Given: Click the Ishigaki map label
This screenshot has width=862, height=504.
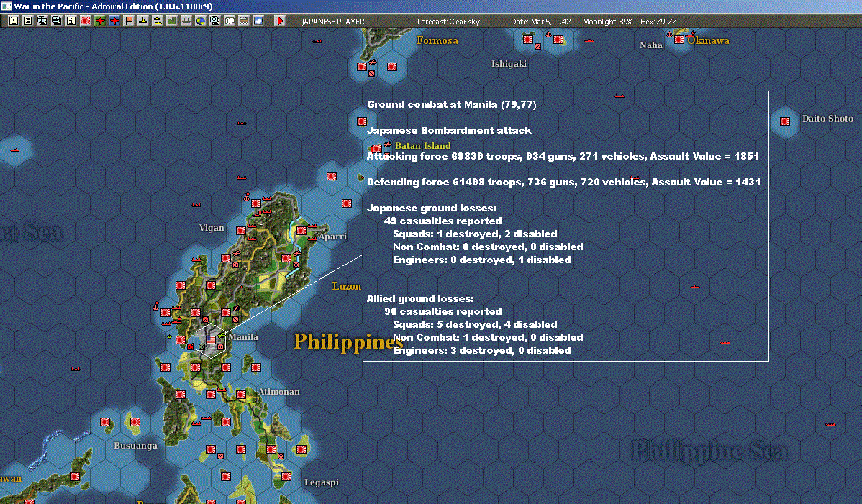Looking at the screenshot, I should tap(509, 64).
